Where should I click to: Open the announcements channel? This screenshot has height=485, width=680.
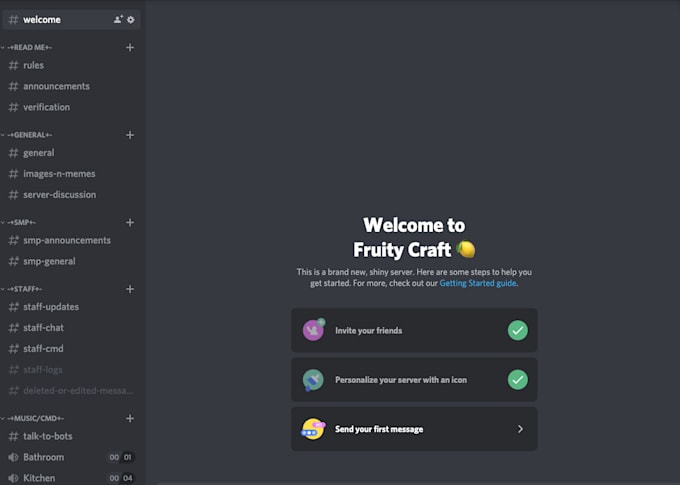[72, 86]
